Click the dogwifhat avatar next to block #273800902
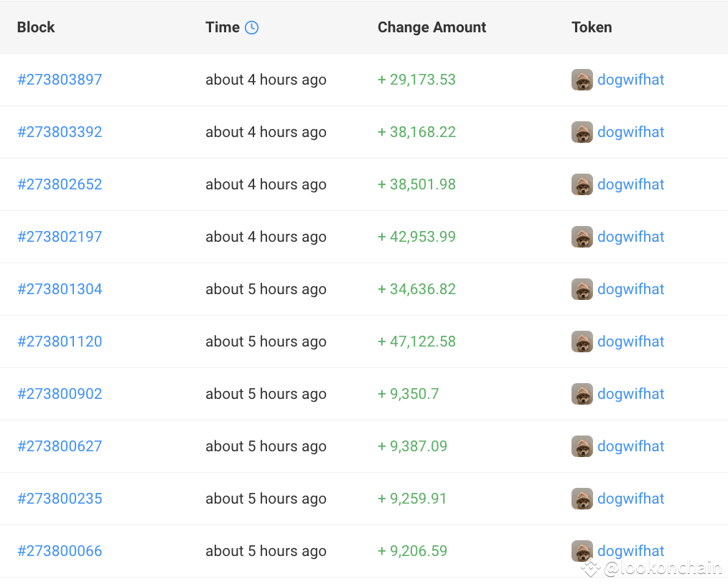This screenshot has height=584, width=728. [x=582, y=394]
